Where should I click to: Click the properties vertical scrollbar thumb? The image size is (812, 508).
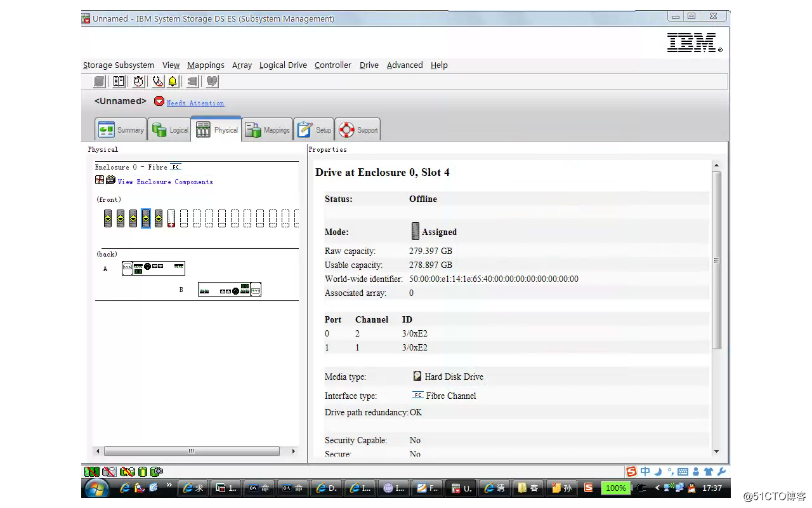(x=716, y=260)
